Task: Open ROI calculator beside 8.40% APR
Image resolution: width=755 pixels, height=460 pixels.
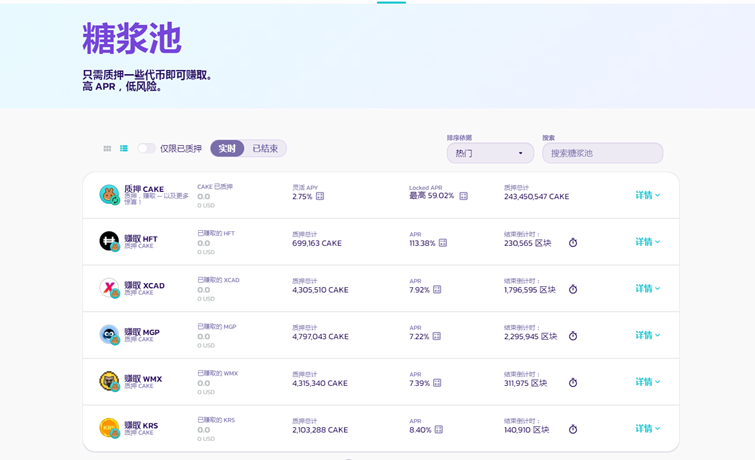Action: [438, 430]
